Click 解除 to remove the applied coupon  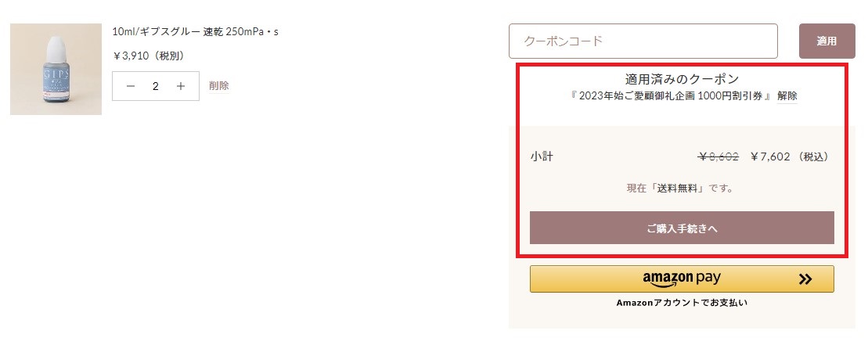787,96
